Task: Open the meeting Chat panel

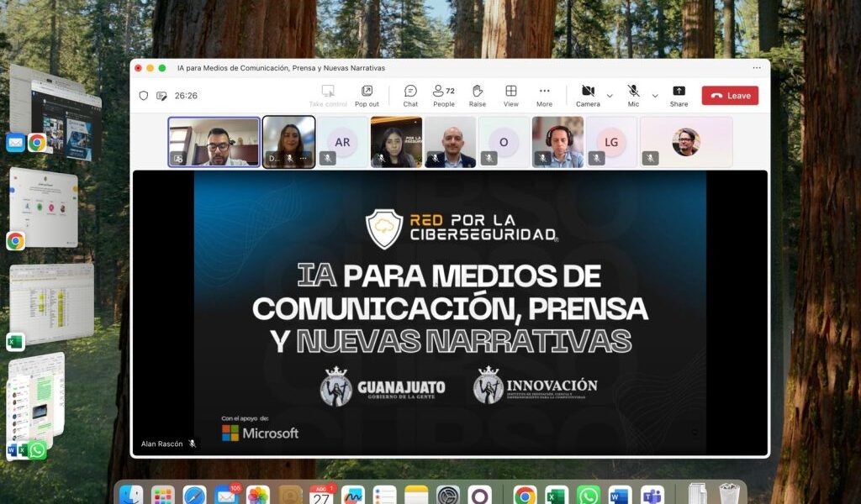Action: 410,95
